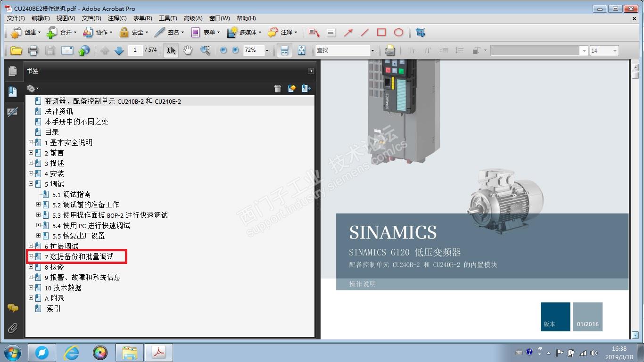Image resolution: width=644 pixels, height=362 pixels.
Task: Fit one full page in the window
Action: [x=302, y=50]
